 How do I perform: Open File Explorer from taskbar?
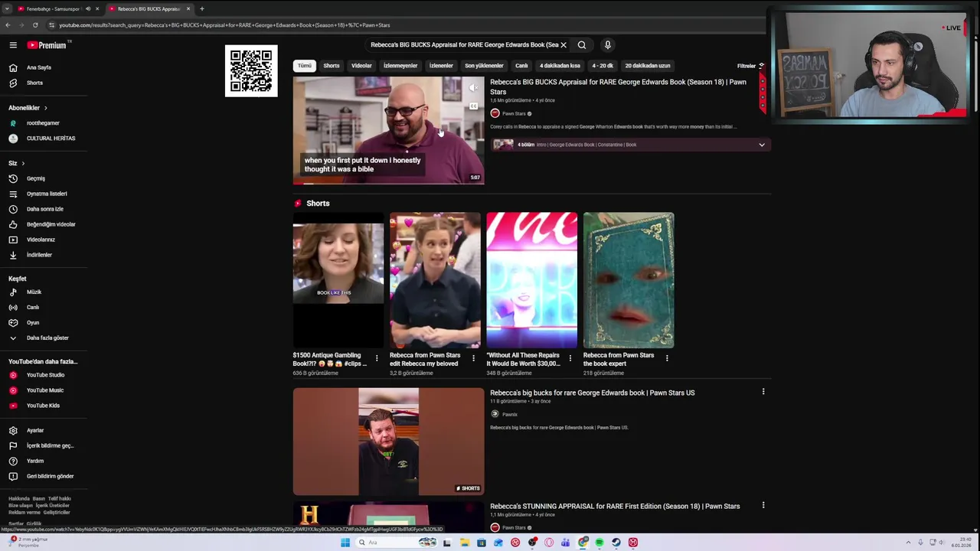[465, 543]
